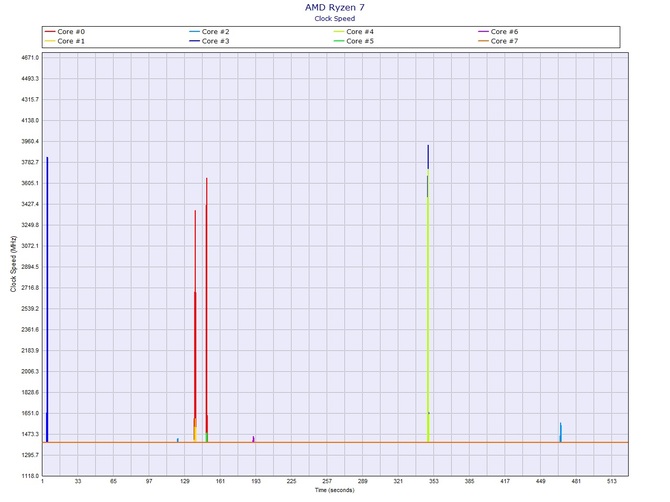The image size is (670, 502).
Task: Select the Core #7 legend label
Action: click(x=504, y=41)
